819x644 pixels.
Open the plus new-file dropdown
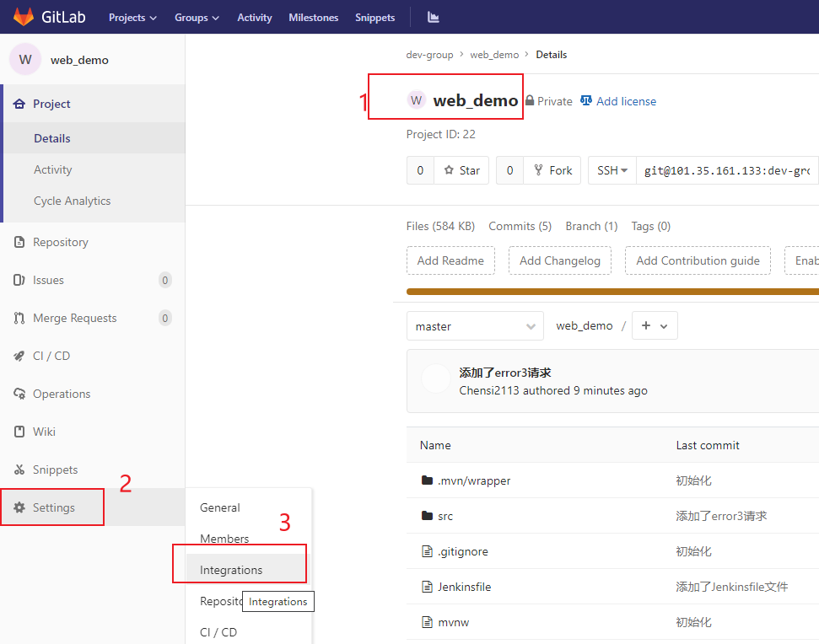tap(655, 325)
